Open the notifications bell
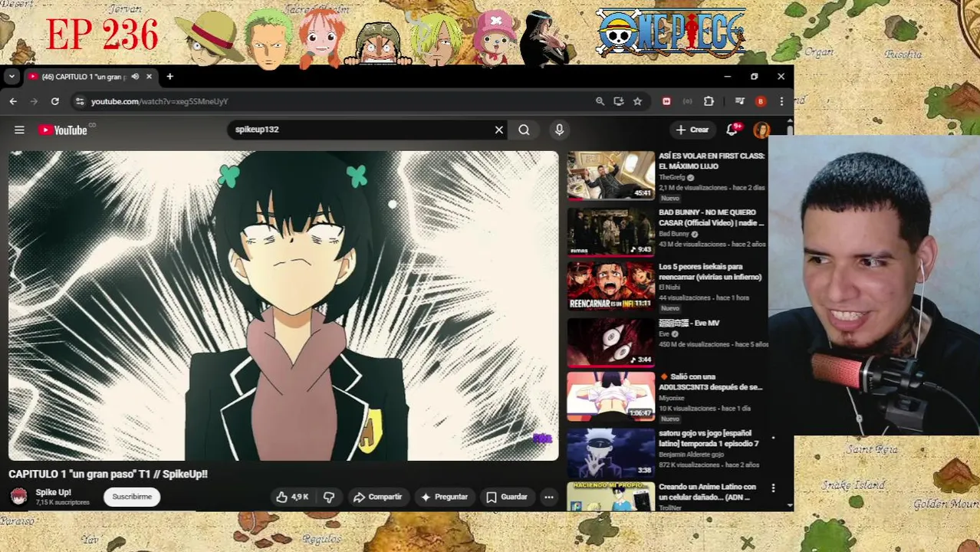The image size is (980, 552). click(x=732, y=130)
